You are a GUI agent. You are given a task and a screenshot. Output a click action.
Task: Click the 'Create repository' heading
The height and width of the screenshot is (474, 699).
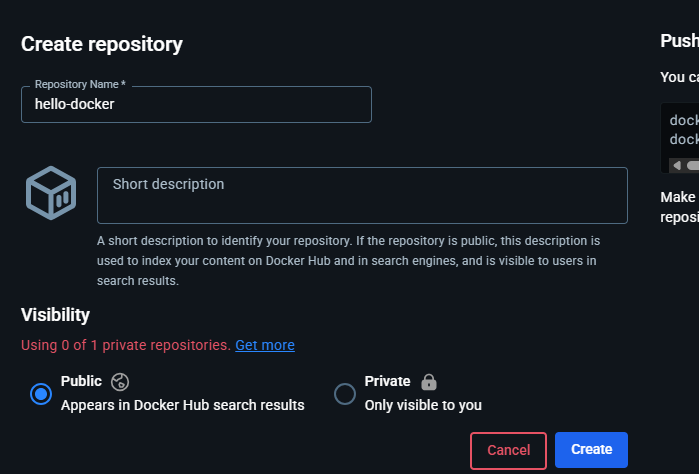pos(102,44)
